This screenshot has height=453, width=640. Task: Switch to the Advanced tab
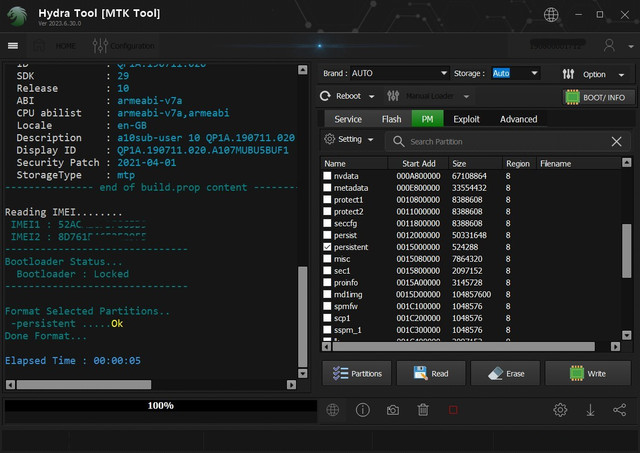point(518,119)
